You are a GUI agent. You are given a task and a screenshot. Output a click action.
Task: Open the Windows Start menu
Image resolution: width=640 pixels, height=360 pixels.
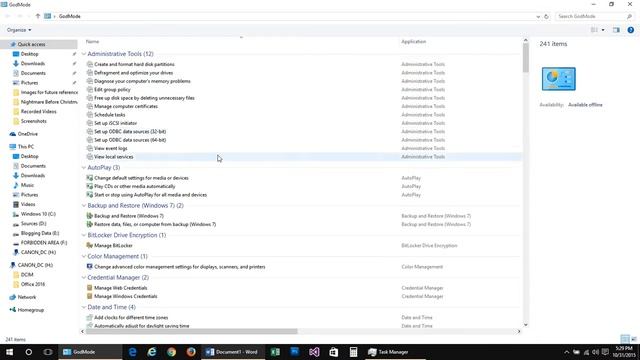click(x=9, y=352)
